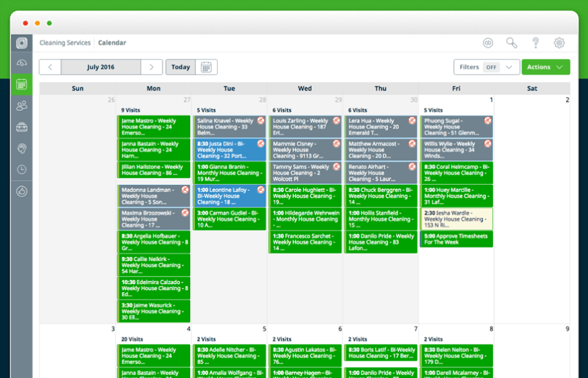Click the unassigned icon on Phuong Sugai visit
588x378 pixels.
[x=488, y=120]
